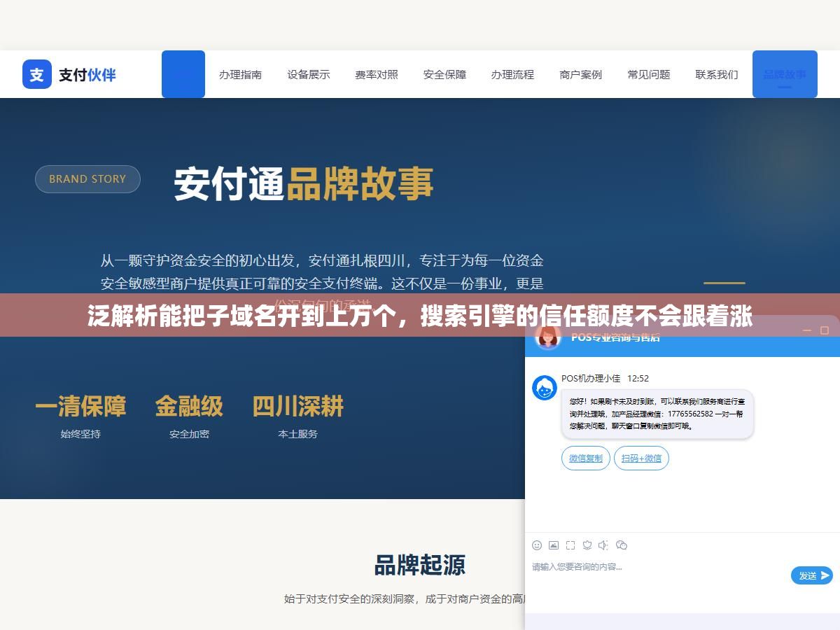Click the 支付伙伴 logo icon
840x630 pixels.
tap(37, 74)
